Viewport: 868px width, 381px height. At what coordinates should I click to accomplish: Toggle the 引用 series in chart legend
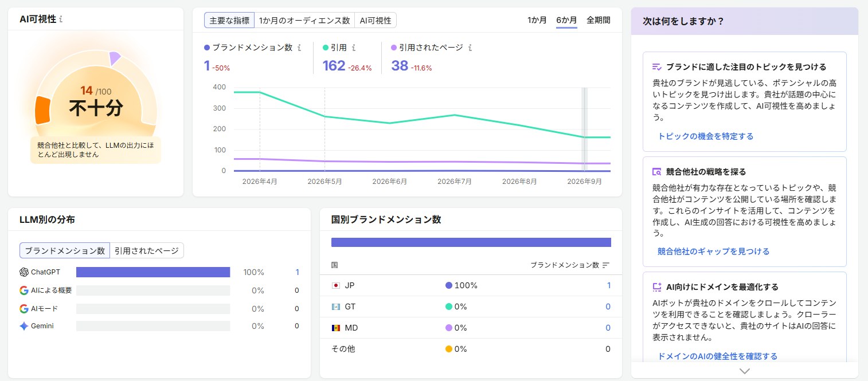click(x=335, y=48)
